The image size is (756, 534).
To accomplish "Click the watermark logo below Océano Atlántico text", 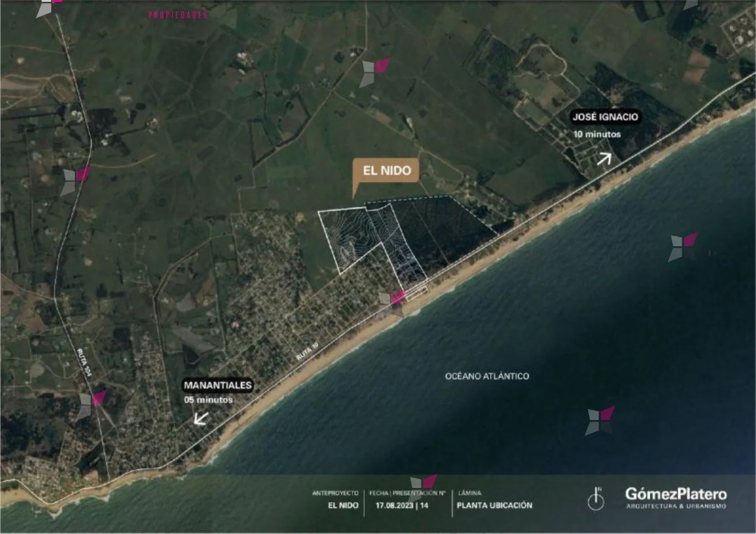I will [x=599, y=421].
